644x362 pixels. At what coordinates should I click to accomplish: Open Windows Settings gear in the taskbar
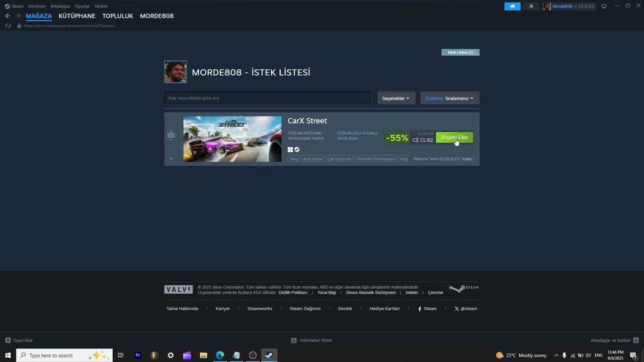pyautogui.click(x=171, y=355)
